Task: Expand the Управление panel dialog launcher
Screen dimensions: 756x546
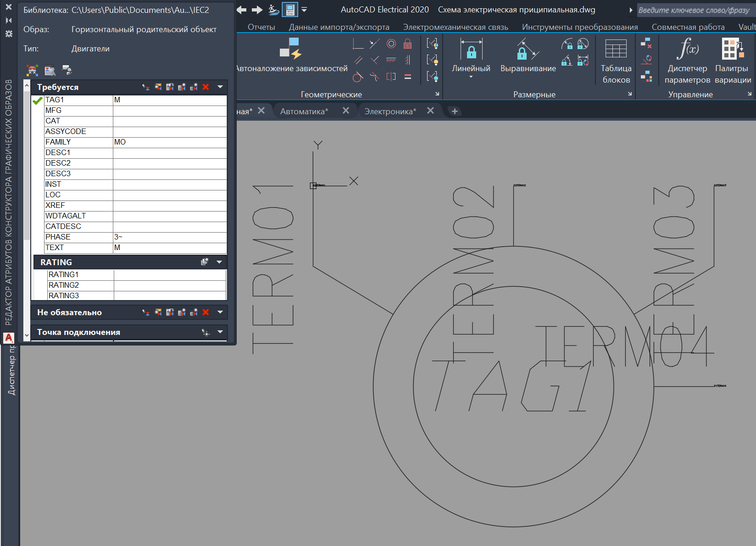Action: pyautogui.click(x=750, y=94)
